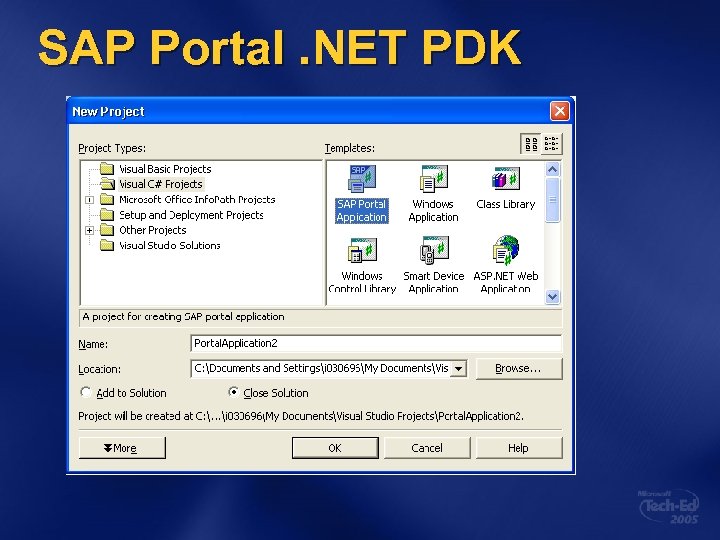720x540 pixels.
Task: Select Visual Studio Solutions in the tree
Action: 169,246
